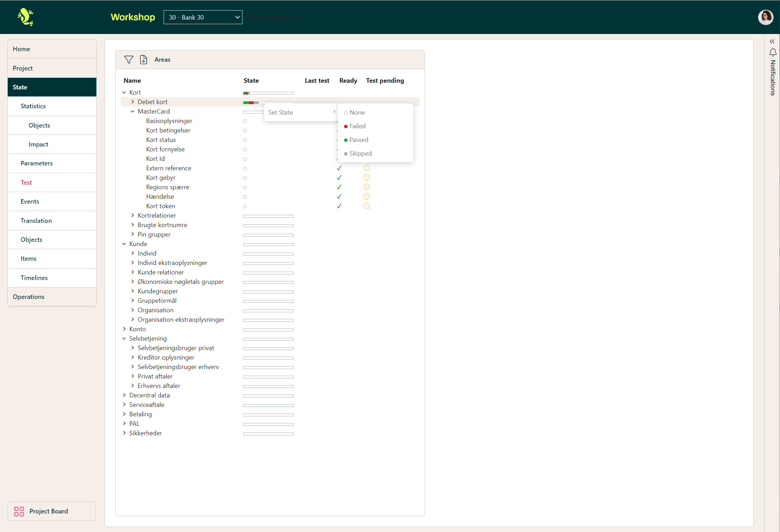Open the 30 - Bank 30 dropdown
This screenshot has width=780, height=532.
(203, 17)
